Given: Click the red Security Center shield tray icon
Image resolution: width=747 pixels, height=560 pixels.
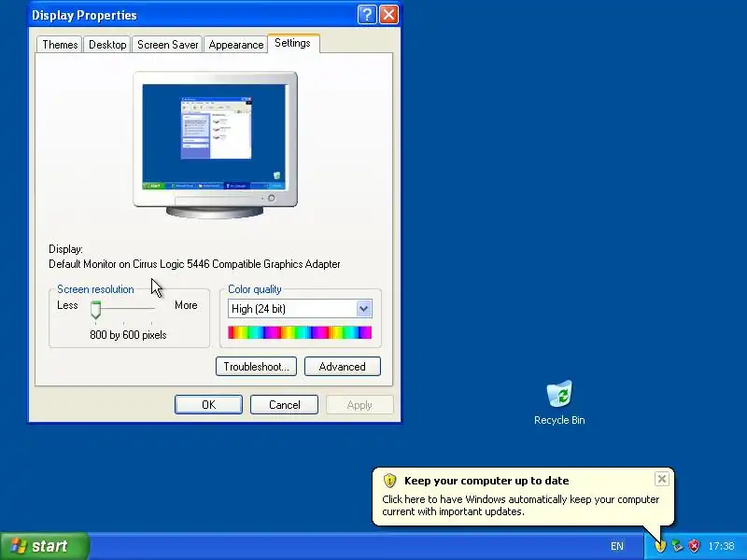Looking at the screenshot, I should click(x=694, y=546).
